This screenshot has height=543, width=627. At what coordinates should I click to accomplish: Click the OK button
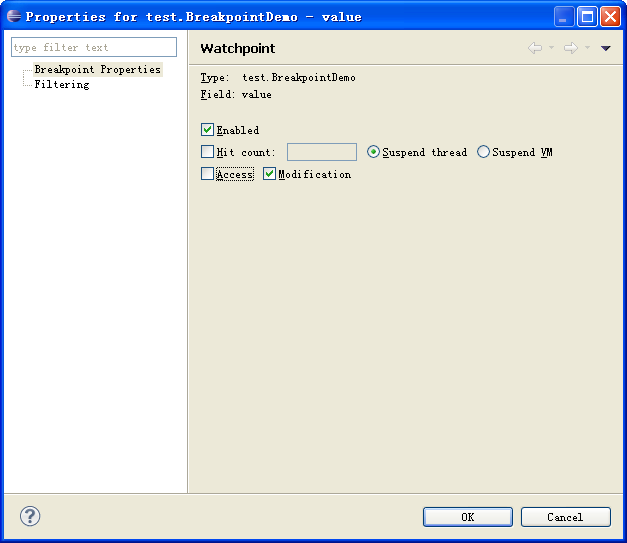[467, 517]
